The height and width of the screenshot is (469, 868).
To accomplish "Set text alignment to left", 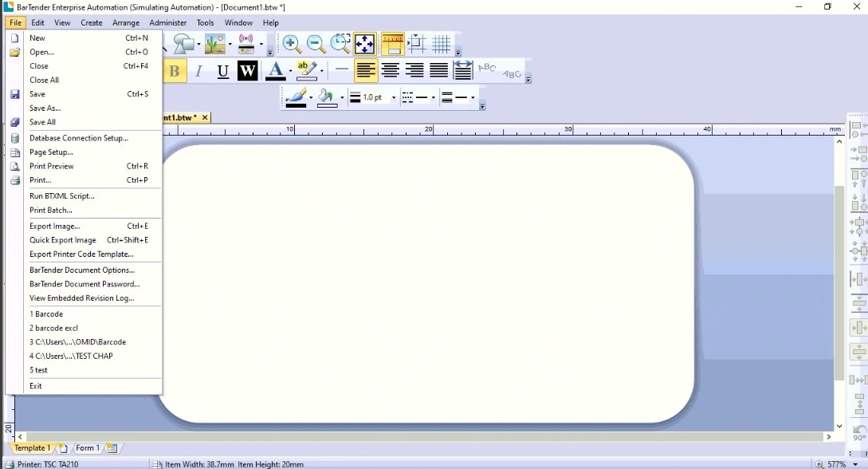I will 365,70.
